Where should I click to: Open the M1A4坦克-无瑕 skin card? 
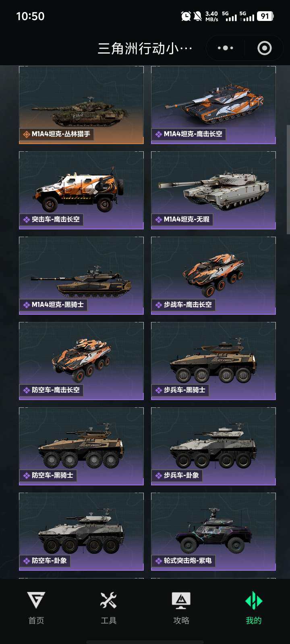213,190
